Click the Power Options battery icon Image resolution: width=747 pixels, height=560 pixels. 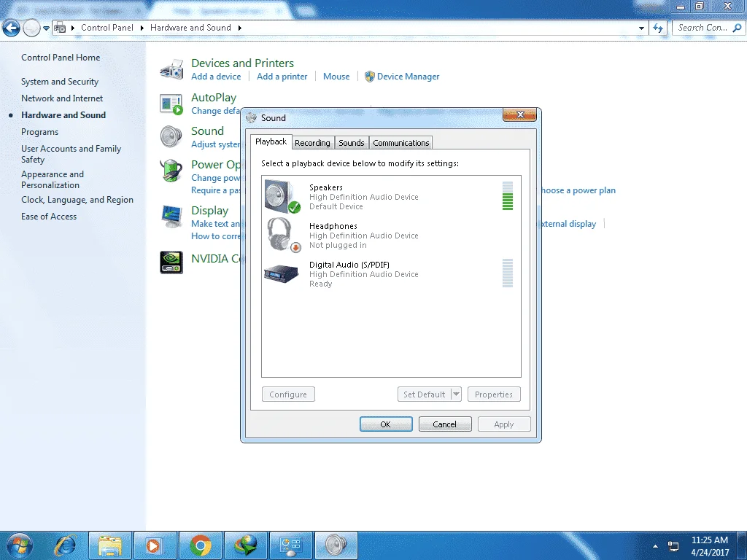[171, 171]
